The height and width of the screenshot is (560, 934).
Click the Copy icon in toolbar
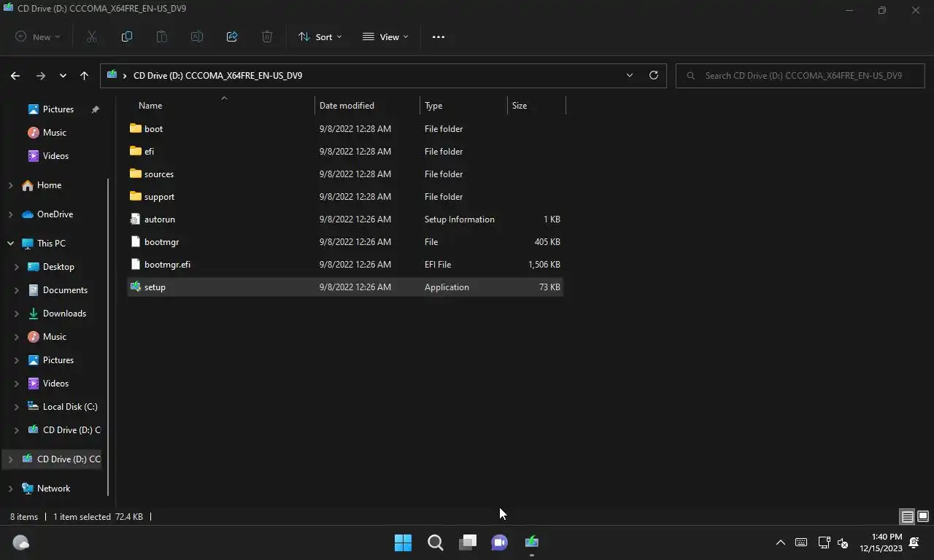127,36
